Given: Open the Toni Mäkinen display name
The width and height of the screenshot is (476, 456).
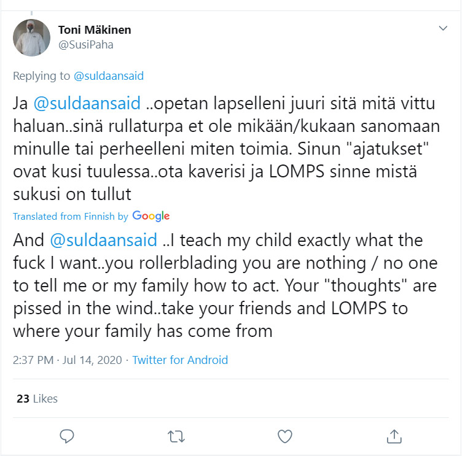Looking at the screenshot, I should click(x=94, y=29).
